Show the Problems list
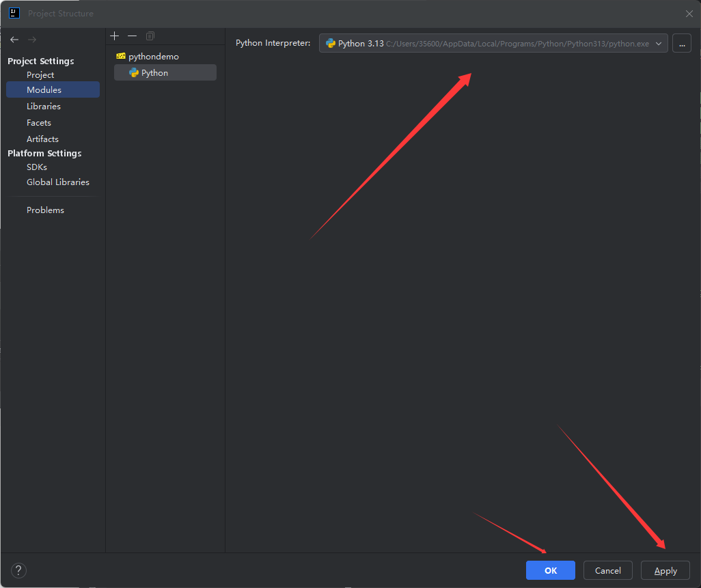 tap(45, 210)
